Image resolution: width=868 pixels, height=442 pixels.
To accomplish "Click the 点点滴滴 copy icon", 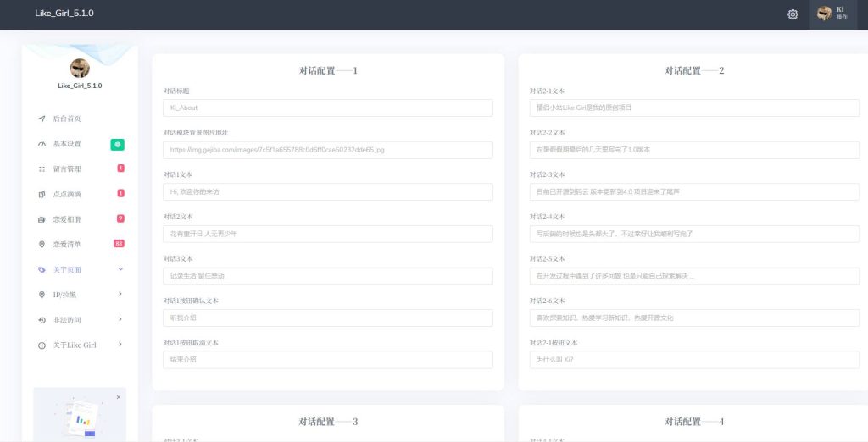I will (x=42, y=194).
